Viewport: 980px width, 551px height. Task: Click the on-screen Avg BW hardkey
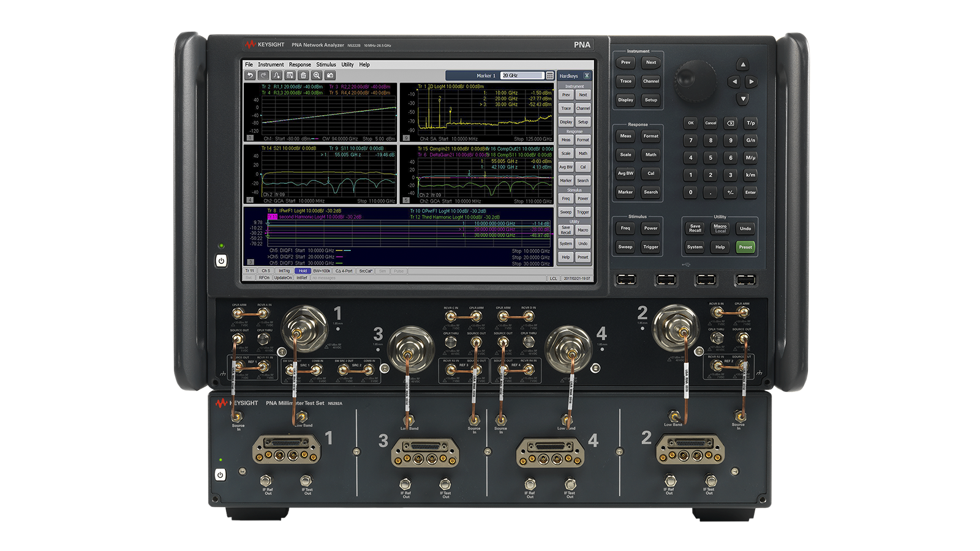(x=566, y=167)
